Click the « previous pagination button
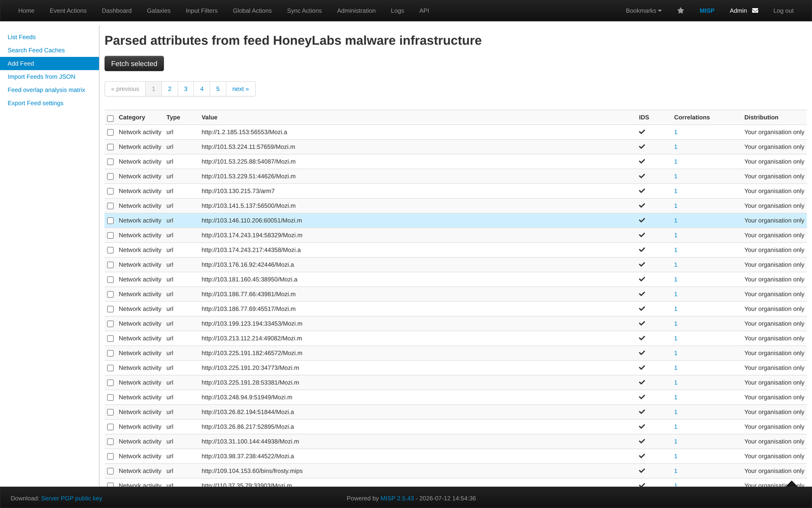 [125, 89]
